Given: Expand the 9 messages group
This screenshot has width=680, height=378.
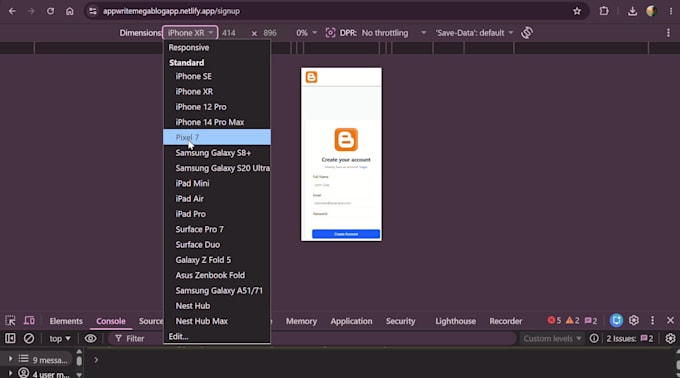Looking at the screenshot, I should coord(10,359).
